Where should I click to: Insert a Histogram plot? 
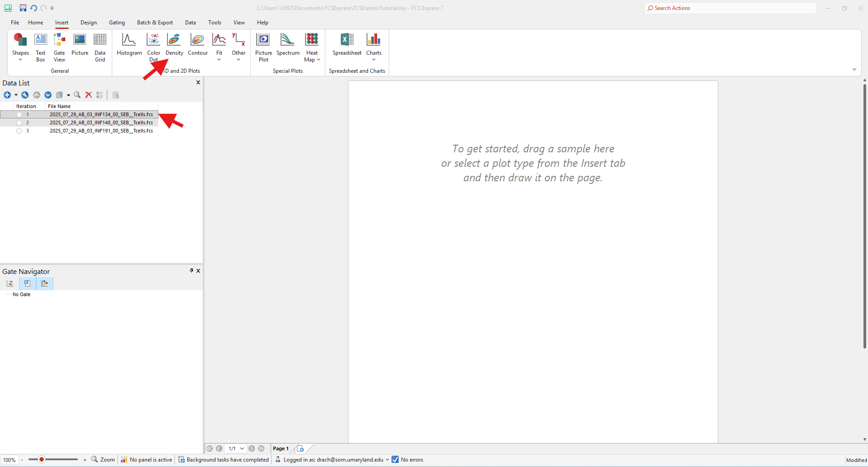129,44
